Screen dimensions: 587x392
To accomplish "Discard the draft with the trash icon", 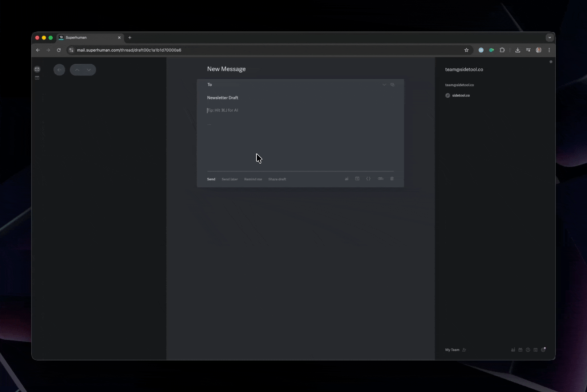I will click(x=392, y=179).
